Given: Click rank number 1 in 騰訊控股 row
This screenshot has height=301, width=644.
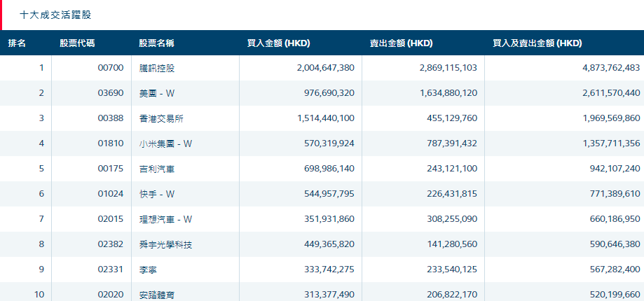Looking at the screenshot, I should click(41, 68).
